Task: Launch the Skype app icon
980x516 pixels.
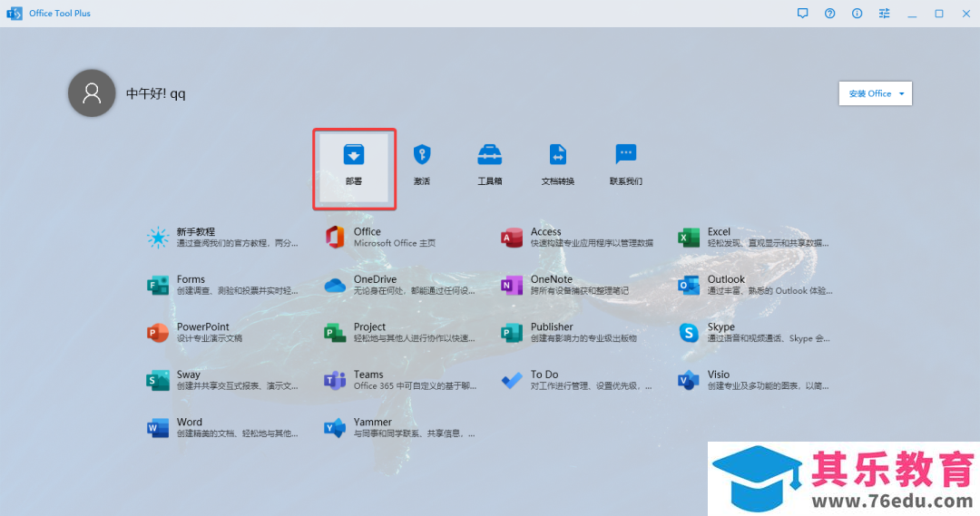Action: pos(689,332)
